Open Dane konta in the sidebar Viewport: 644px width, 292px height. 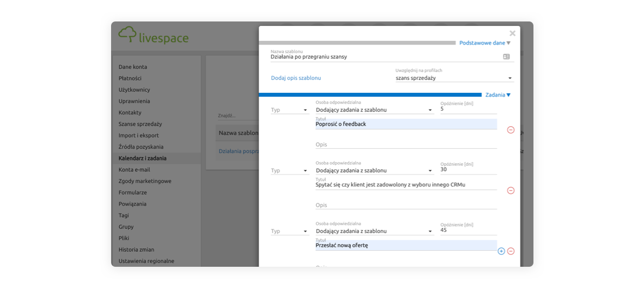click(x=133, y=67)
